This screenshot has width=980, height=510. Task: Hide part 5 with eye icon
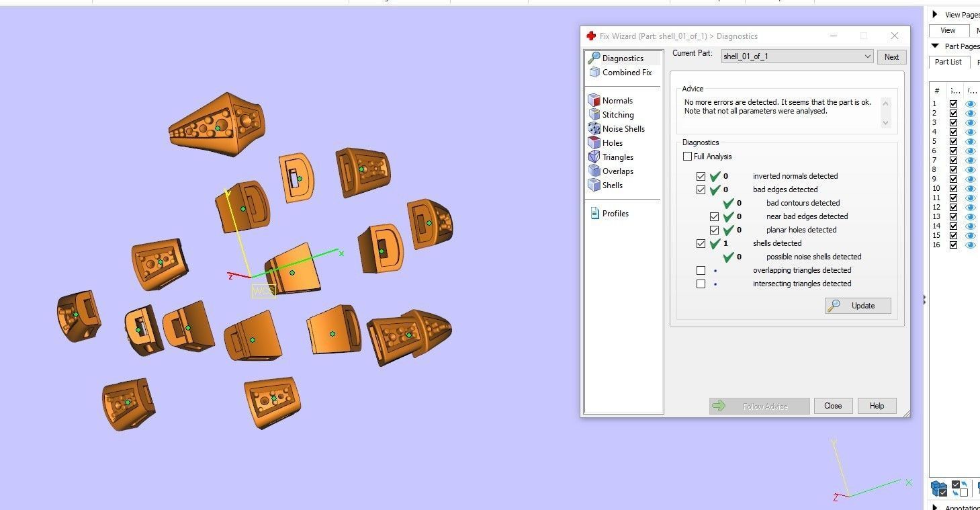pyautogui.click(x=970, y=142)
